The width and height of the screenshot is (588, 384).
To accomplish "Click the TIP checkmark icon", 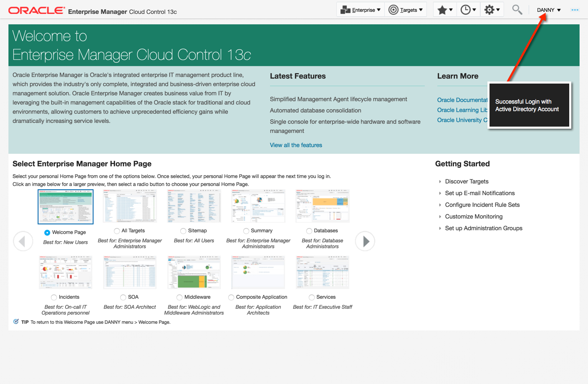I will 16,322.
